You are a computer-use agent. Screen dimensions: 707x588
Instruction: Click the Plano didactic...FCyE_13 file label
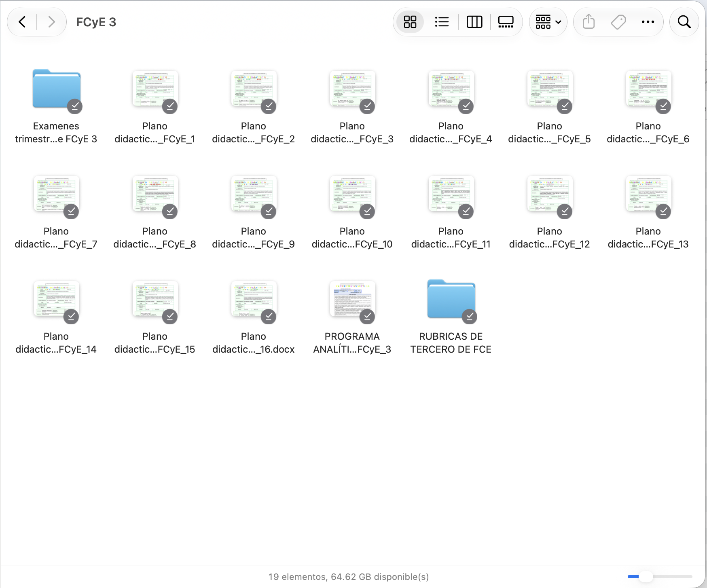pyautogui.click(x=648, y=238)
